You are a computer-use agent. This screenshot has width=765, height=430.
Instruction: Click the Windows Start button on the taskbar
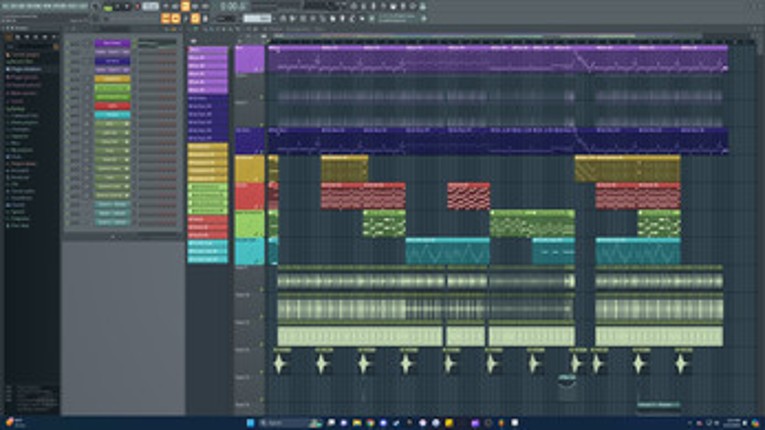coord(252,423)
